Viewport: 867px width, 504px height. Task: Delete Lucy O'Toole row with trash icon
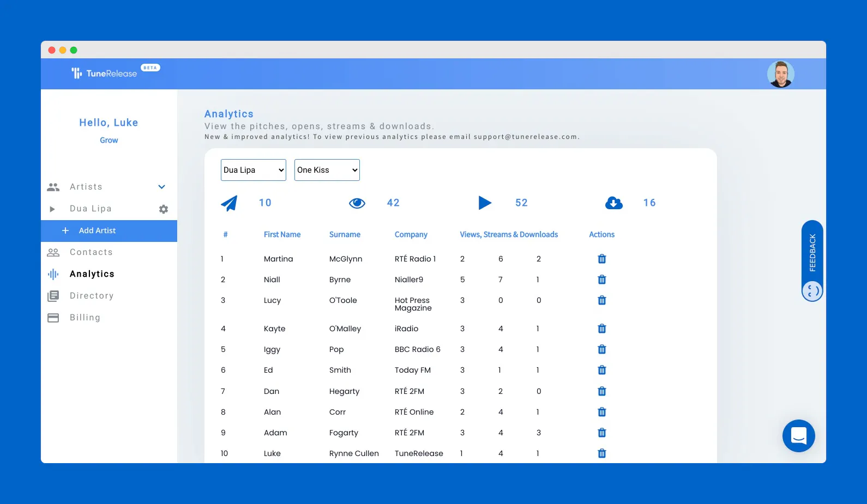click(602, 300)
